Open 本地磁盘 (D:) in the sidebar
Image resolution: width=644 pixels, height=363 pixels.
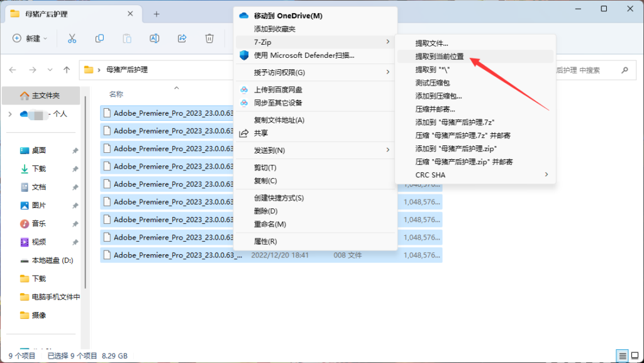(x=47, y=260)
